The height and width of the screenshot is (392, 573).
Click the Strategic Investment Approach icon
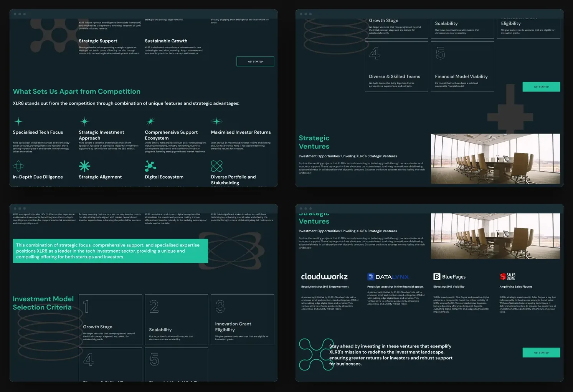(x=84, y=122)
